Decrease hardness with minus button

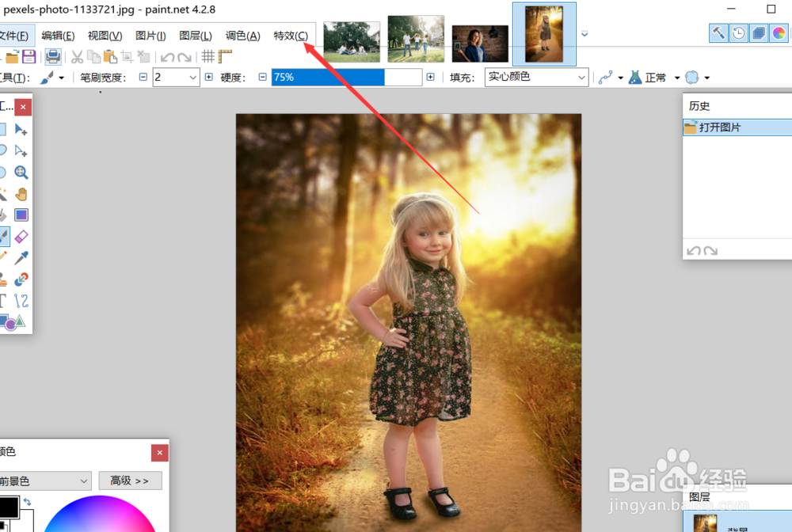coord(262,77)
